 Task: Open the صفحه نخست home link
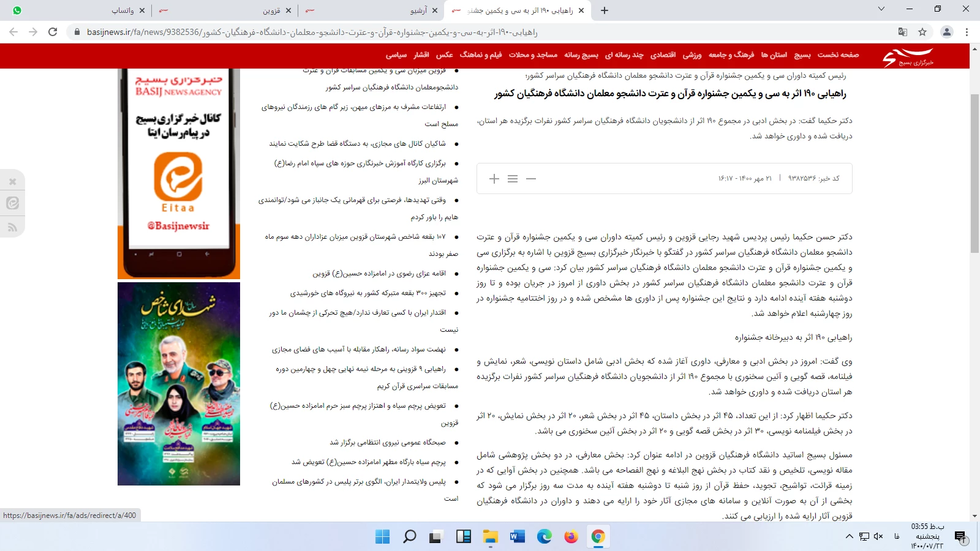point(838,55)
